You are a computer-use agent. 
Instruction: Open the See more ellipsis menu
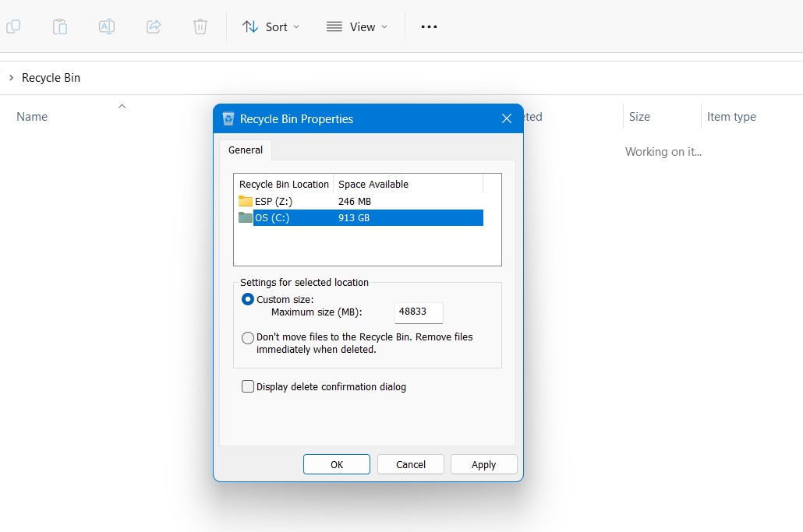click(x=429, y=26)
